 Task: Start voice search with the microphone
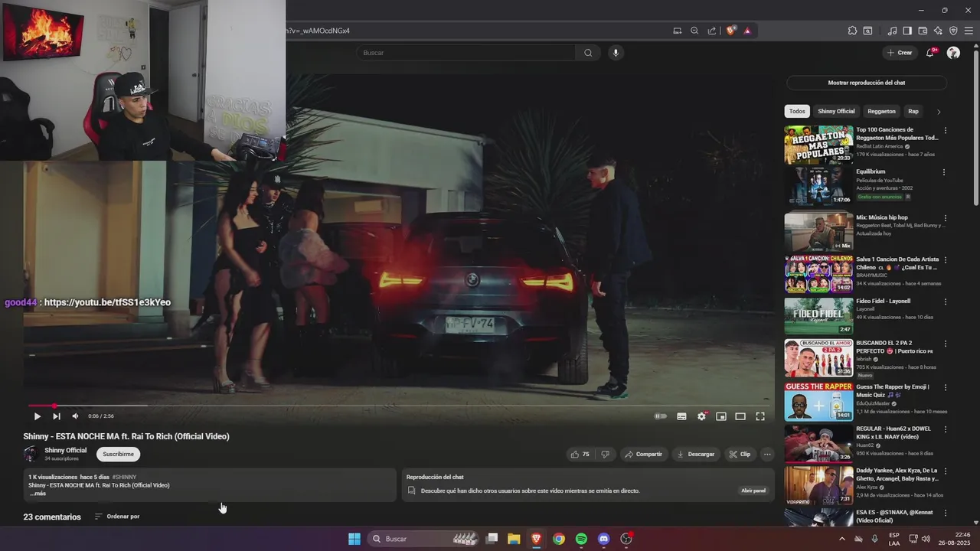pyautogui.click(x=616, y=53)
